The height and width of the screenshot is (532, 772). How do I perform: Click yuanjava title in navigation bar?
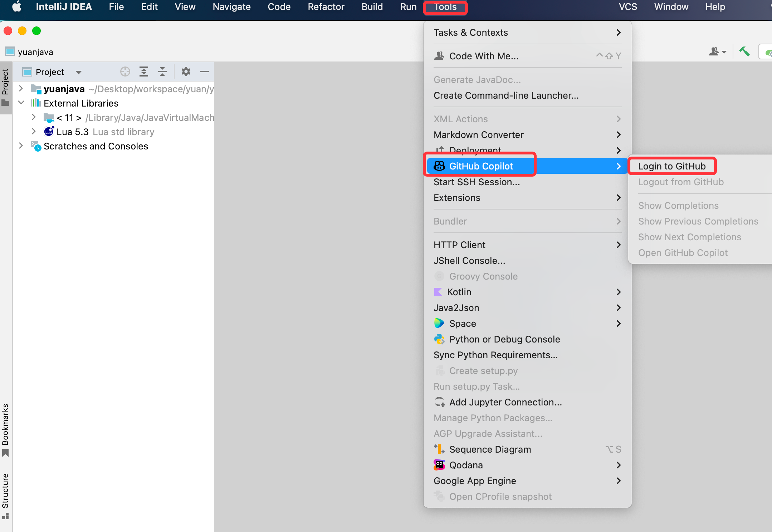pos(35,52)
